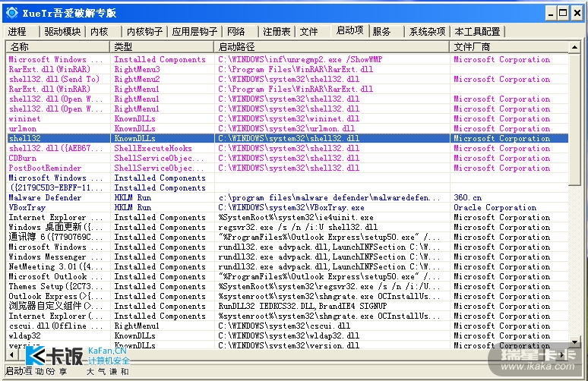The width and height of the screenshot is (588, 381).
Task: Select the 应用层钩子 tab
Action: pyautogui.click(x=194, y=31)
